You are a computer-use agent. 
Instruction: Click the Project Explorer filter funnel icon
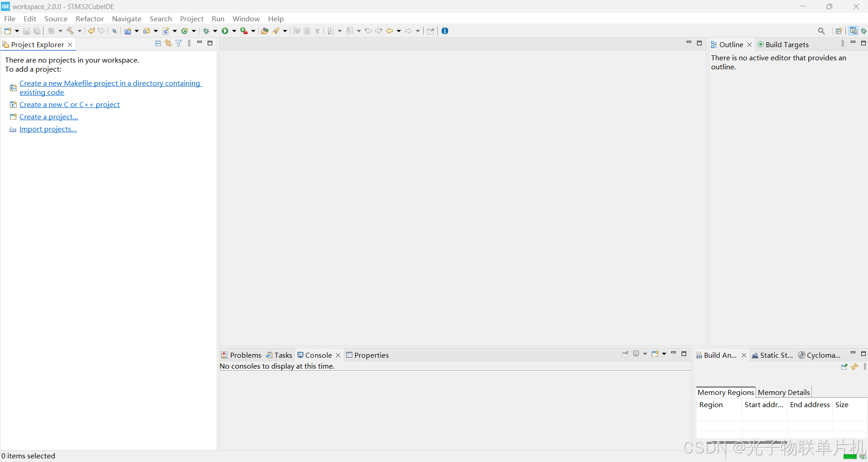(179, 44)
